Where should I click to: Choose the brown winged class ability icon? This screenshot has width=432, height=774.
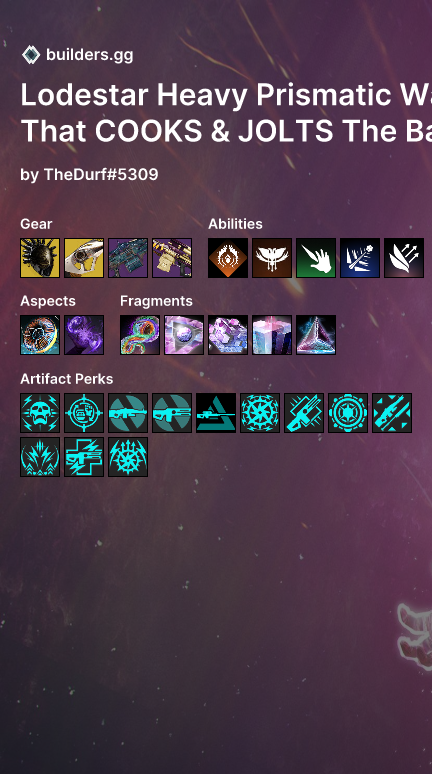coord(272,258)
